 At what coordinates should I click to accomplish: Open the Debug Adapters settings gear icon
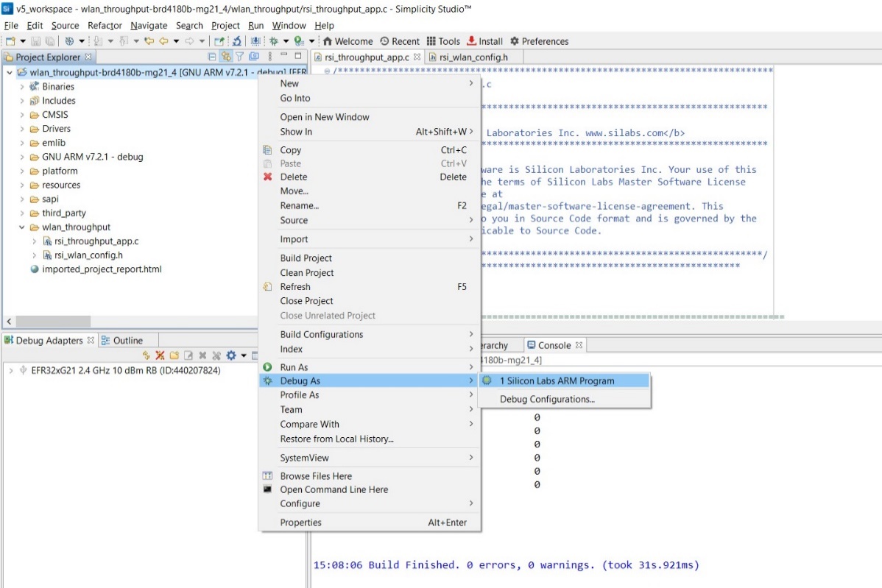pyautogui.click(x=229, y=354)
